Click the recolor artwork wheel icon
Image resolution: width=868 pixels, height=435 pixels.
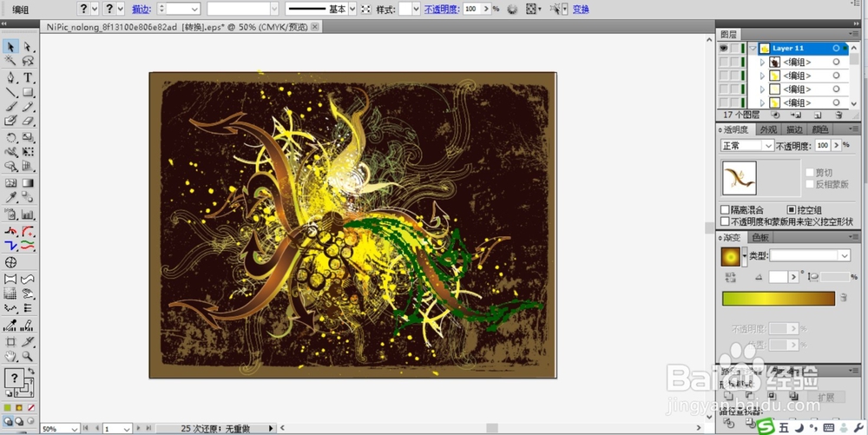pyautogui.click(x=512, y=9)
